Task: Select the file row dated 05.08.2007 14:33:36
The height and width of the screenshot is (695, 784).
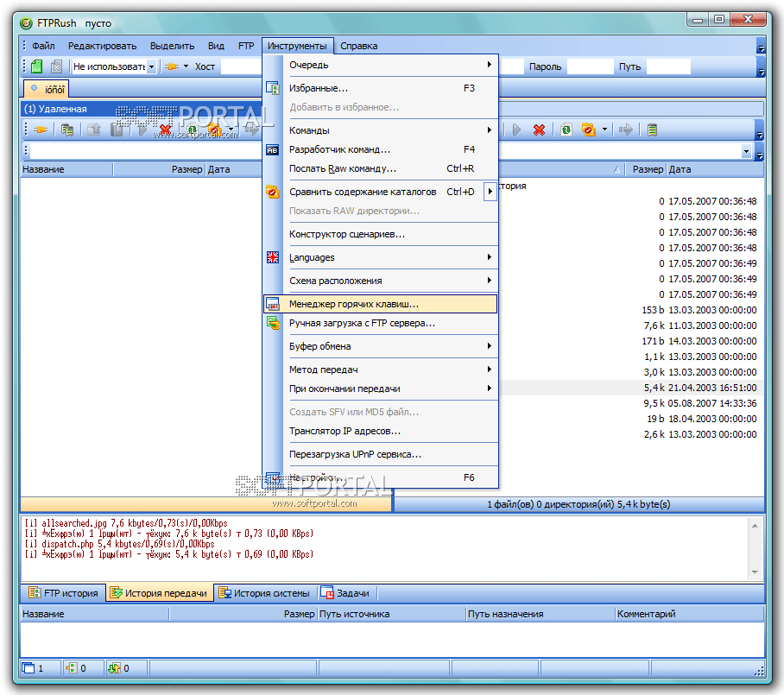Action: pos(631,403)
